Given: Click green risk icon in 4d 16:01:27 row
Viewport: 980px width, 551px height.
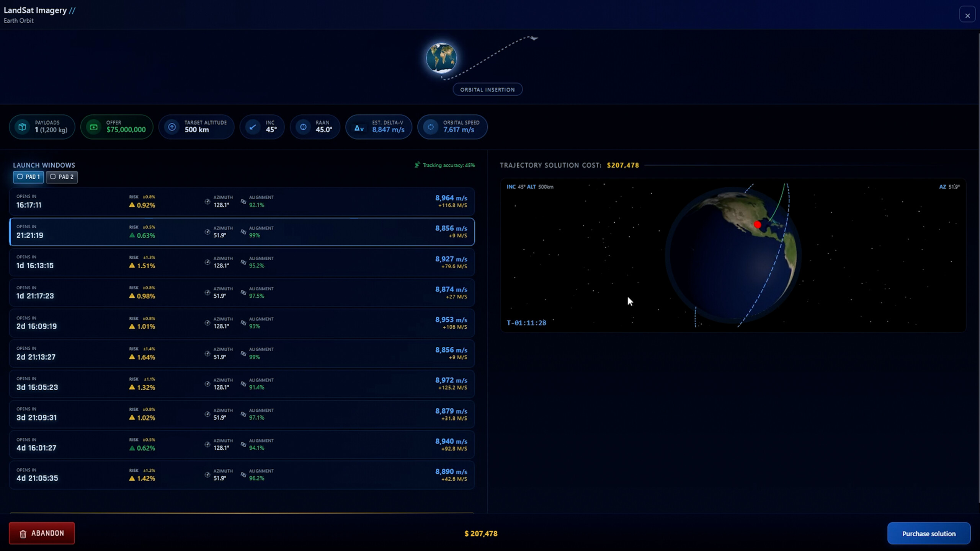Looking at the screenshot, I should (132, 448).
